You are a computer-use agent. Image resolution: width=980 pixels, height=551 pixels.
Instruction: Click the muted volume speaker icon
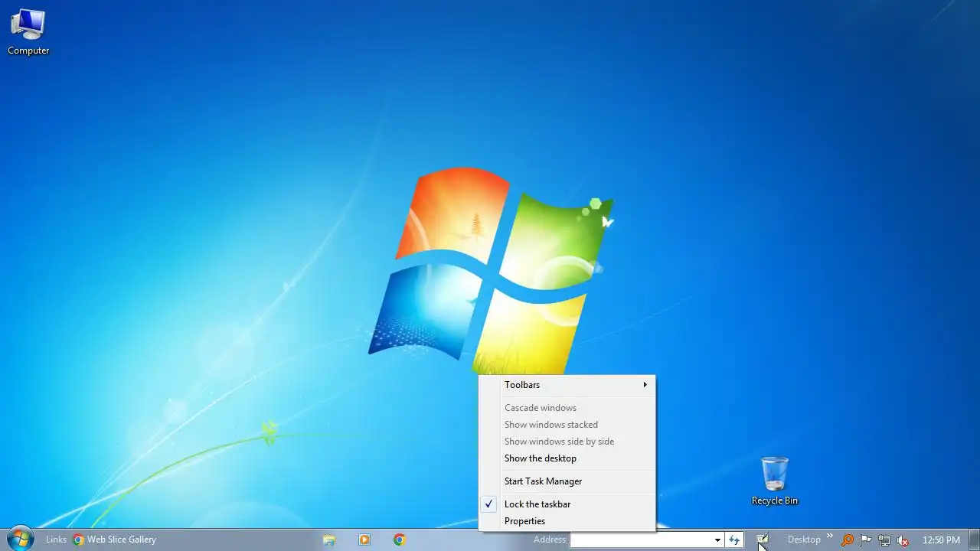[903, 540]
